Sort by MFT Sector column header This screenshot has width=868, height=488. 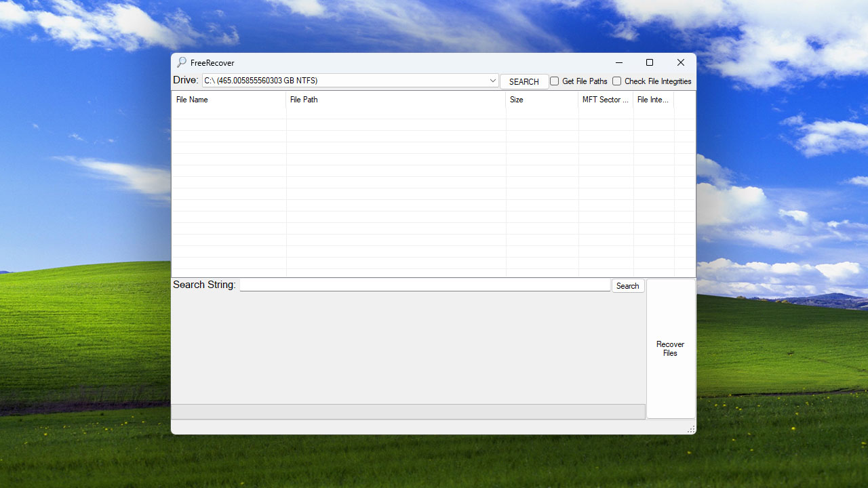606,100
